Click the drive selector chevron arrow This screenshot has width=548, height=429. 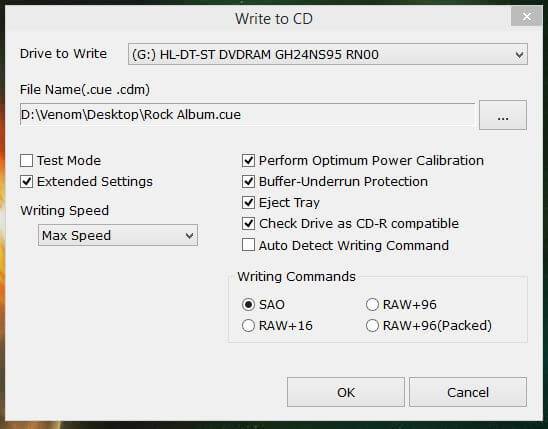pos(519,55)
